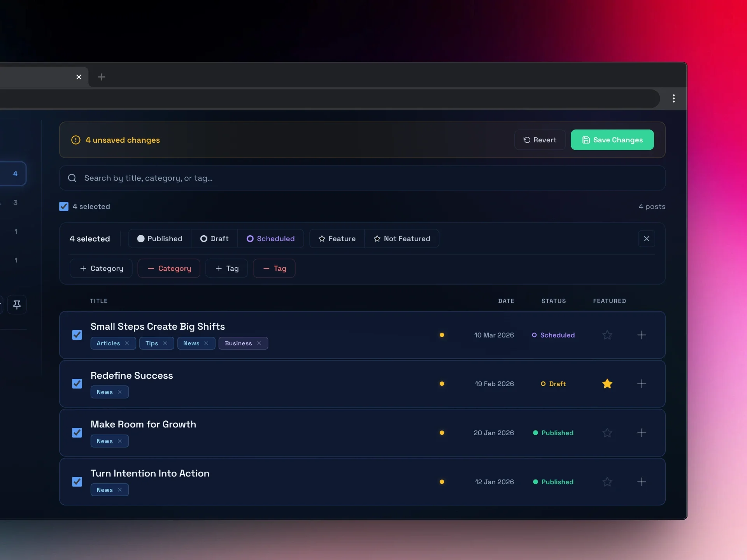The image size is (747, 560).
Task: Toggle featured star for Redefine Success
Action: coord(607,384)
